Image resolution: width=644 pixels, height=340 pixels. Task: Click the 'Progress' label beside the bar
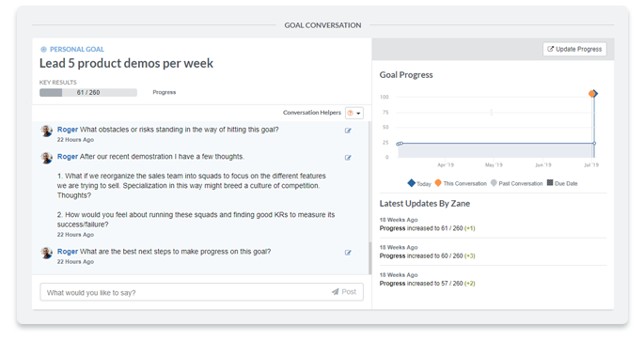(165, 92)
